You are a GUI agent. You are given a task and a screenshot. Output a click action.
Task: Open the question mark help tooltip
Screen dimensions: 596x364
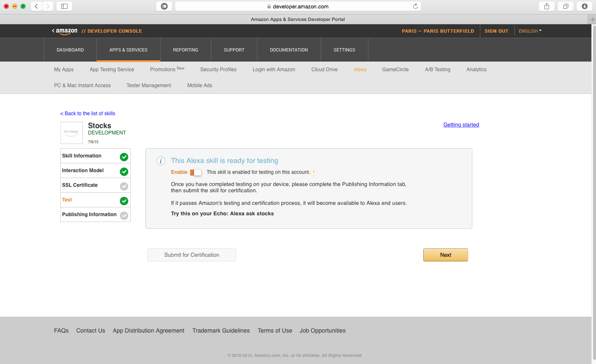pyautogui.click(x=314, y=173)
